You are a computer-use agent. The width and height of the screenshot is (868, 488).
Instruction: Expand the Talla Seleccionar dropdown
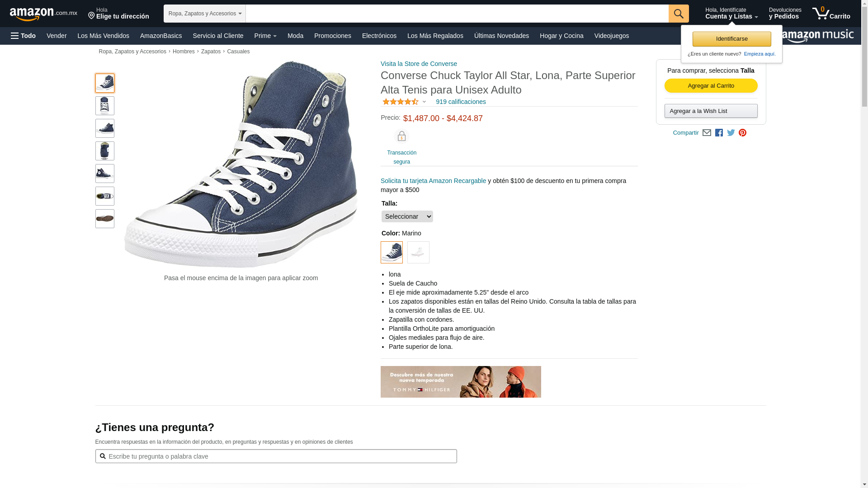tap(407, 216)
